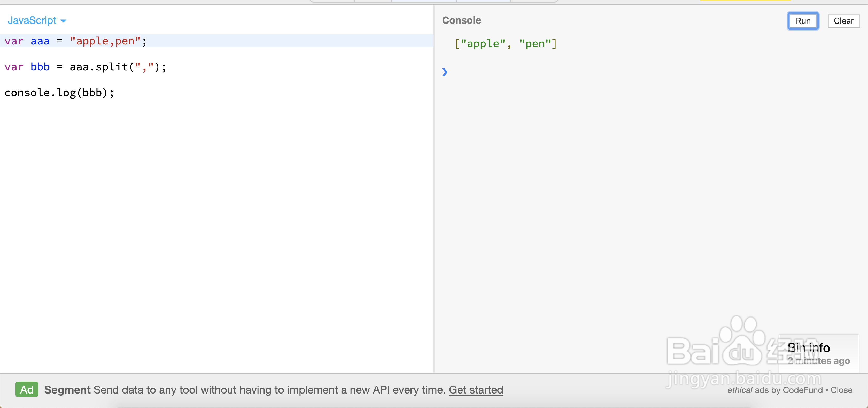The image size is (868, 408).
Task: Close the CodeFund ad banner
Action: [841, 390]
